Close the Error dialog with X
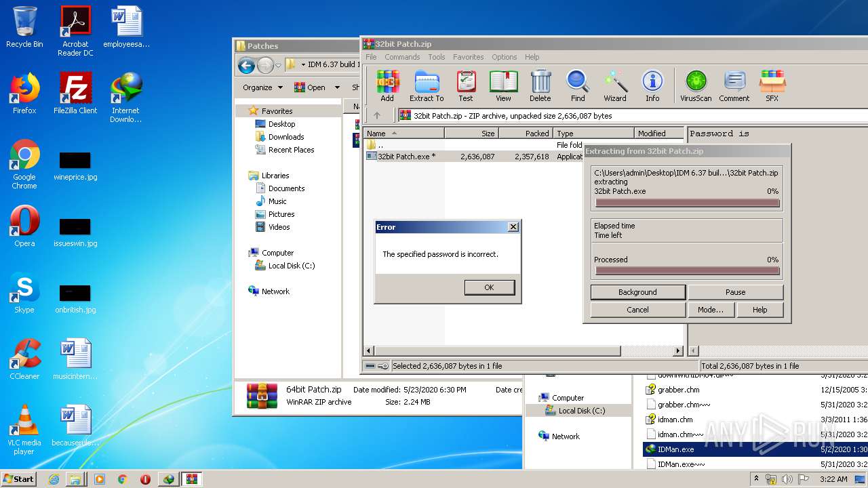The width and height of the screenshot is (868, 488). coord(513,227)
